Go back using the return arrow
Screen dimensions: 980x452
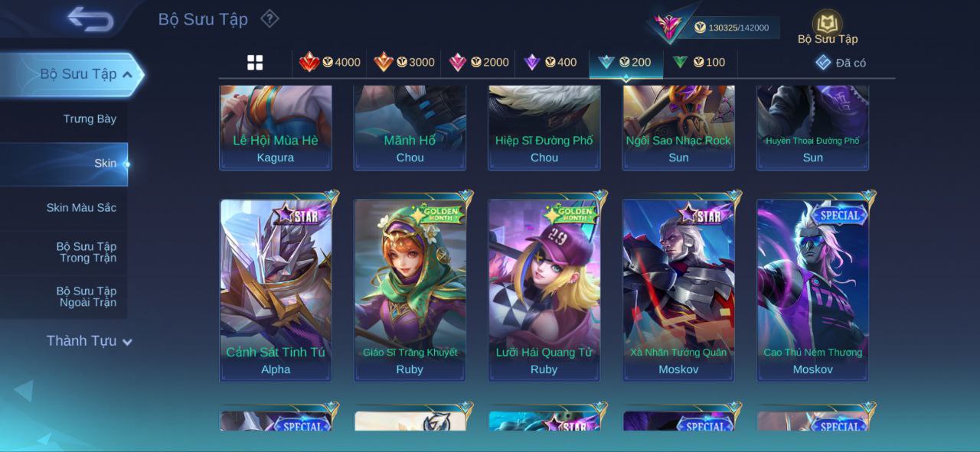click(90, 19)
